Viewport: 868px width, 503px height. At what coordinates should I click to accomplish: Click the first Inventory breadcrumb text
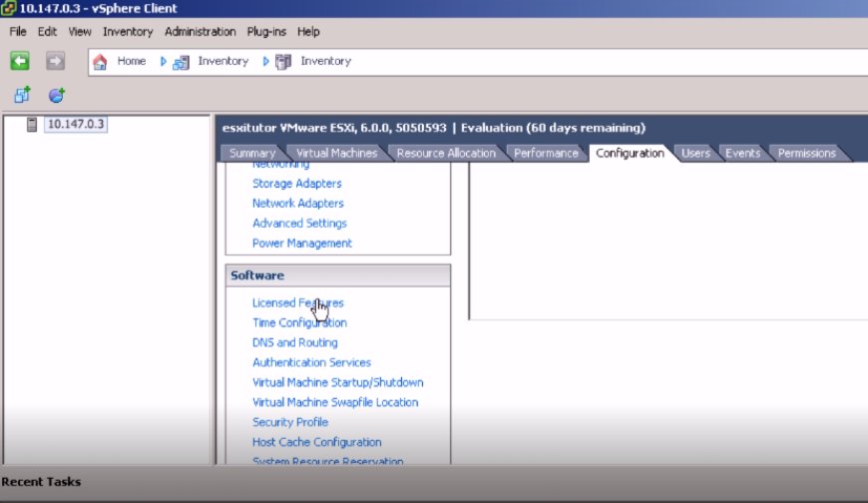(x=223, y=61)
